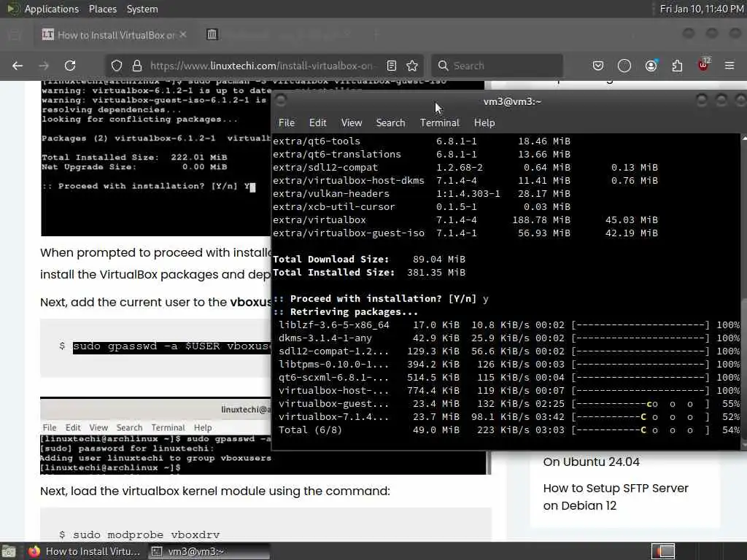Click the pacman screenshot image in article

click(x=156, y=158)
